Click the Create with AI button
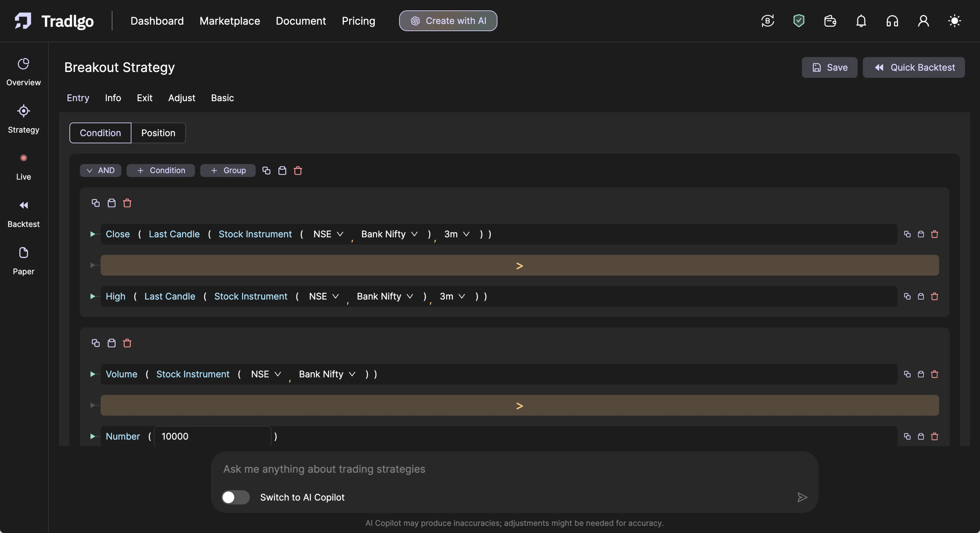This screenshot has height=533, width=980. pos(448,21)
